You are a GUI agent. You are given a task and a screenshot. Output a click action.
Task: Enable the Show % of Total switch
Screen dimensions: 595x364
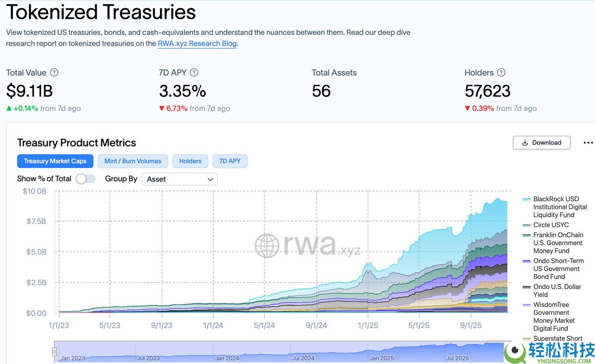pyautogui.click(x=86, y=179)
